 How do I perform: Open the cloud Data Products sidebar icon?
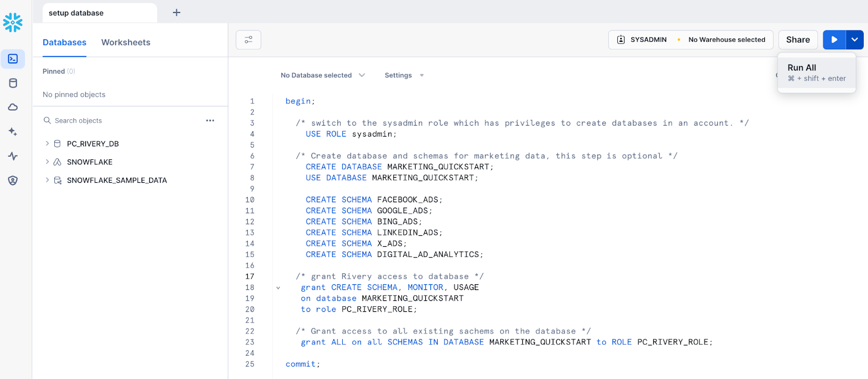[x=13, y=107]
